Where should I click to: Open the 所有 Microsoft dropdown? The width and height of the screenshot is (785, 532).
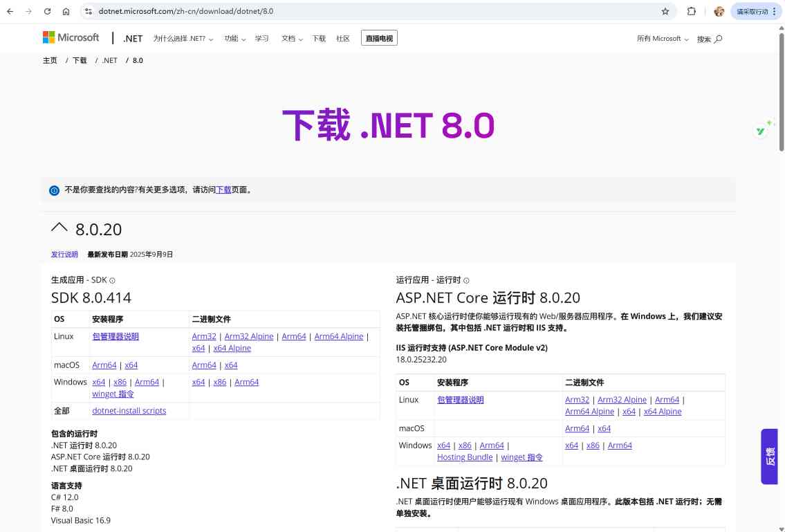coord(662,39)
